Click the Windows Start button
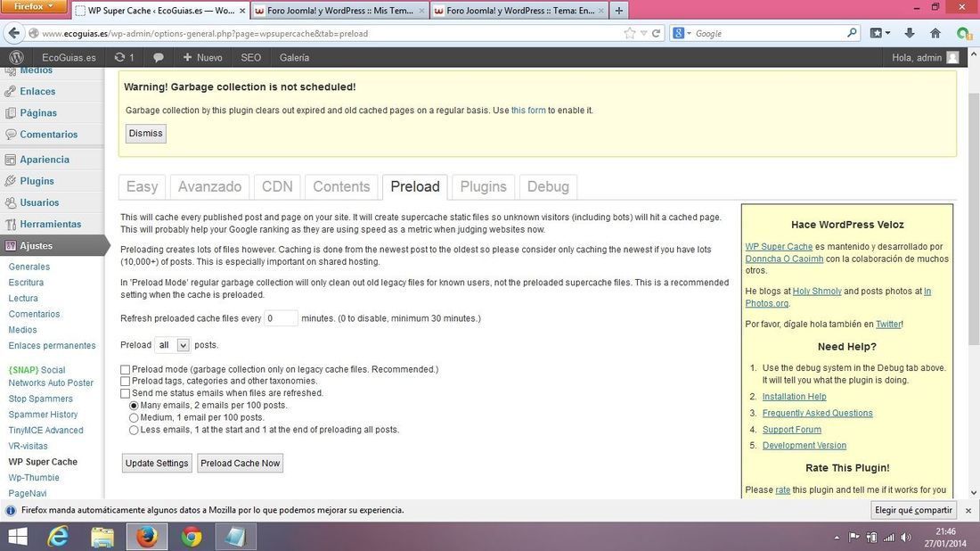Screen dimensions: 980x551 tap(18, 537)
